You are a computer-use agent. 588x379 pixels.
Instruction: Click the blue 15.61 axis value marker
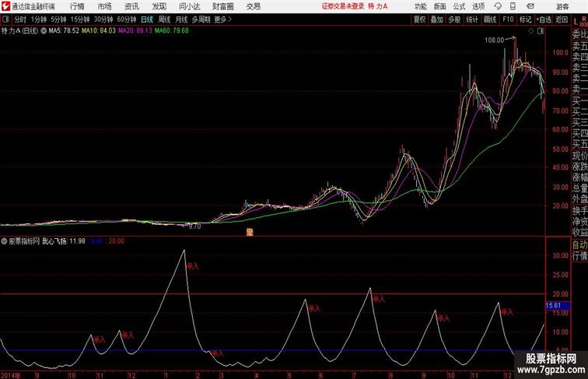[x=558, y=306]
